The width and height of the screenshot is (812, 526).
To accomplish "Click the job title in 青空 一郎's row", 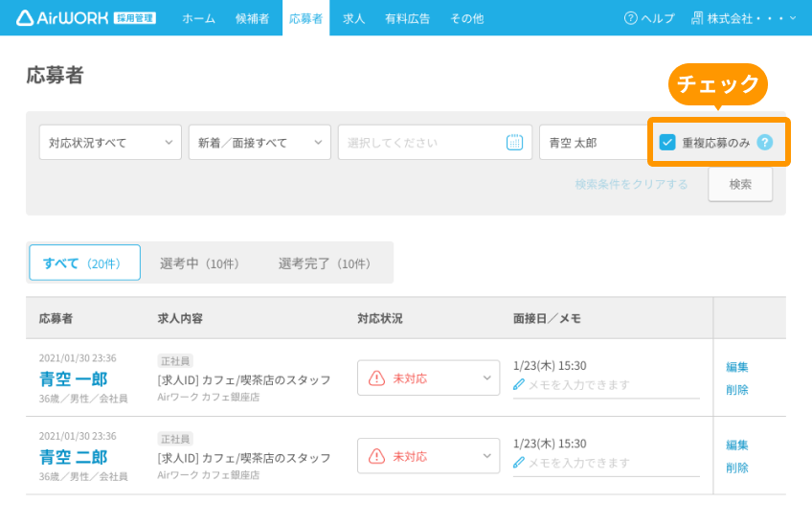I will pyautogui.click(x=244, y=379).
